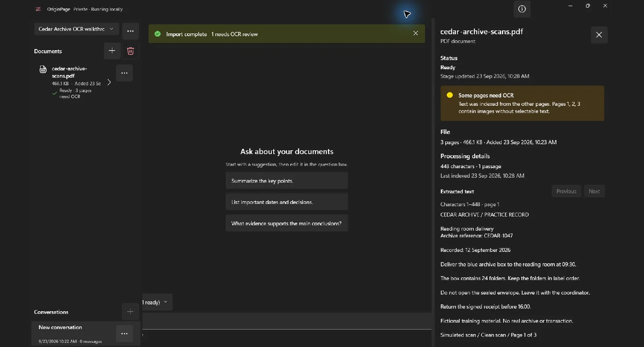Open the documents ready dropdown

(x=157, y=302)
